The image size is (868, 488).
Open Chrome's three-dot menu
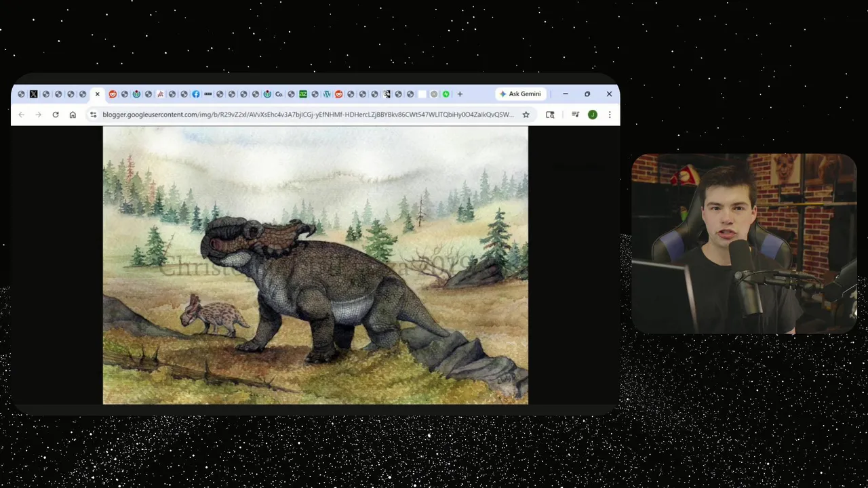point(610,115)
